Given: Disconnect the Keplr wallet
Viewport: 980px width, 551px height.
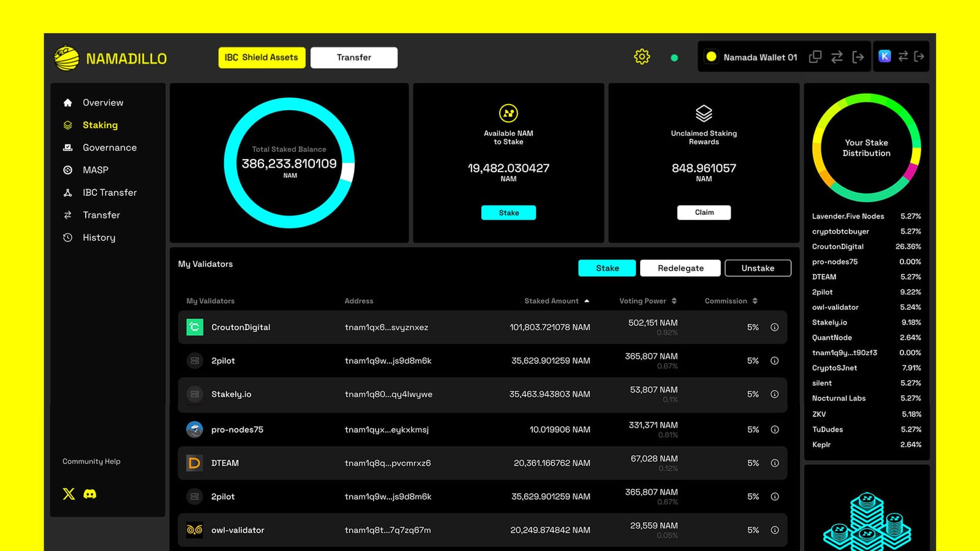Looking at the screenshot, I should coord(919,56).
